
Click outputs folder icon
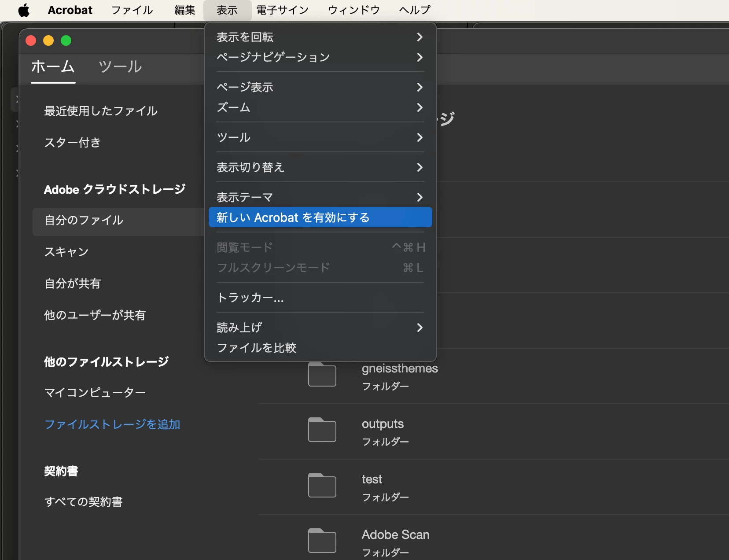pyautogui.click(x=322, y=430)
